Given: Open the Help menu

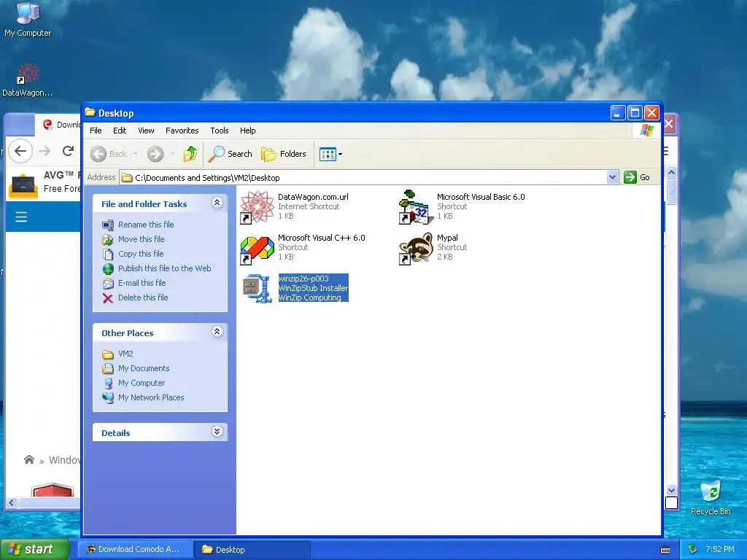Looking at the screenshot, I should click(248, 131).
